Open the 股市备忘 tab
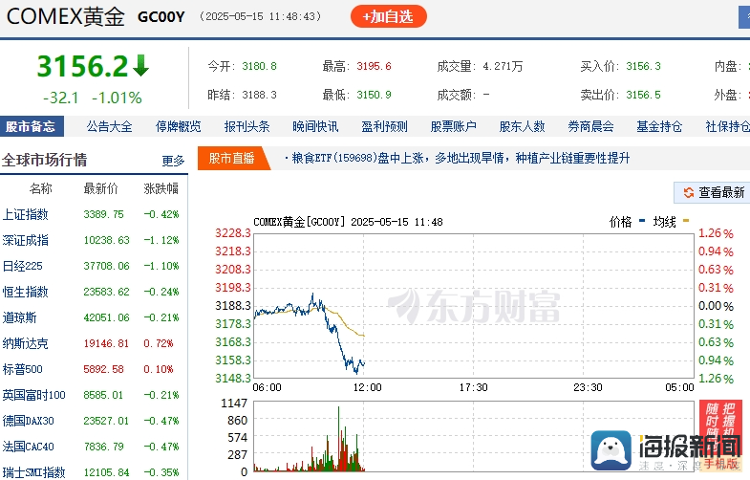This screenshot has width=750, height=480. [31, 126]
